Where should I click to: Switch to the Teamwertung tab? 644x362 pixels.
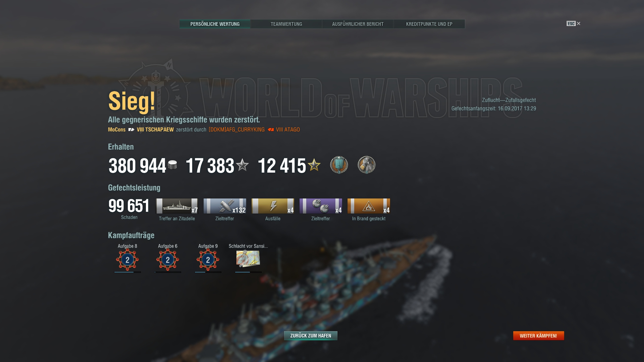[x=286, y=24]
